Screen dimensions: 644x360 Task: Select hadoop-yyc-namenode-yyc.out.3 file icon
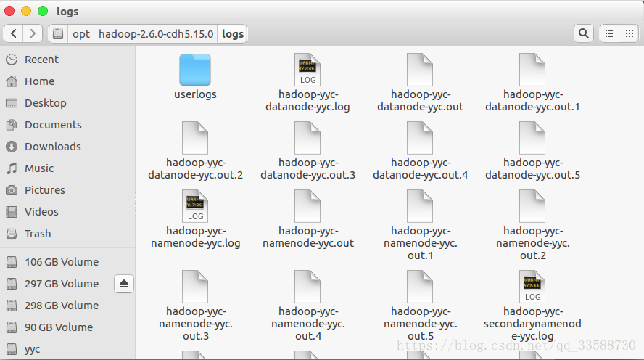(195, 287)
